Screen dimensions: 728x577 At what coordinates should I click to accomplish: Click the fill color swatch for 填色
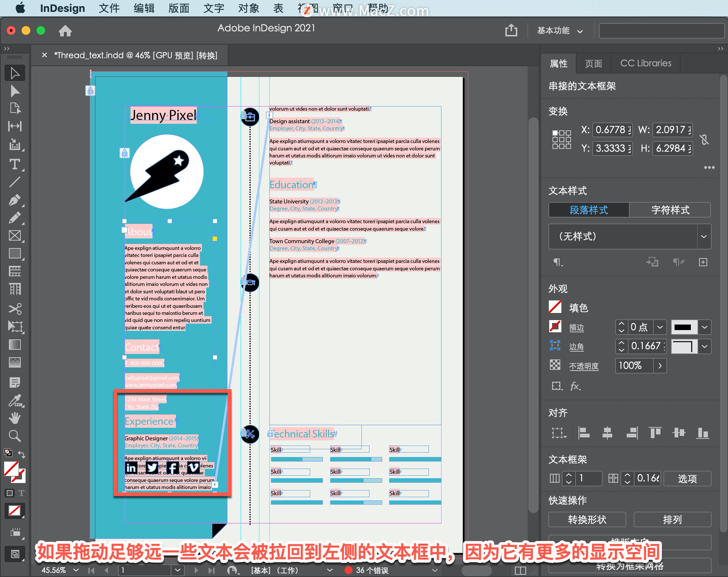[x=555, y=307]
